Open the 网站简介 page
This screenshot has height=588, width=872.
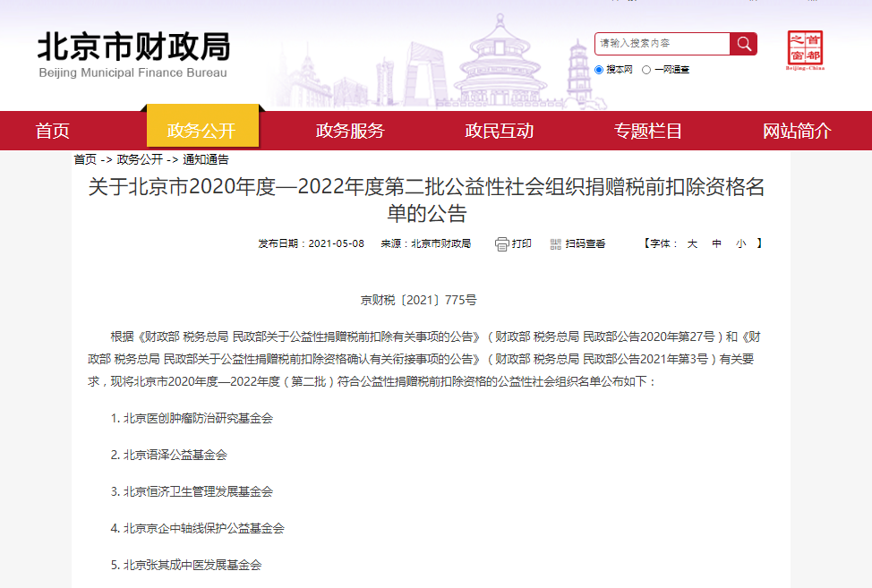coord(797,131)
